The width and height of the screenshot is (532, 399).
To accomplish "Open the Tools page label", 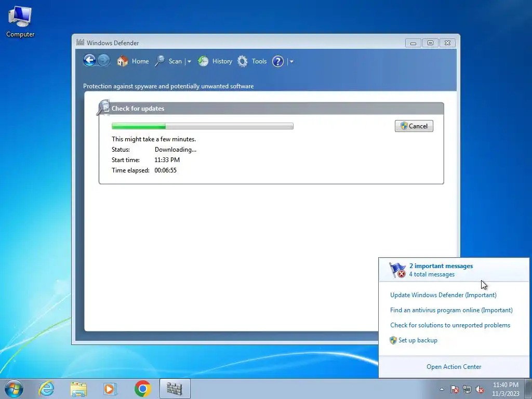I will click(x=259, y=61).
